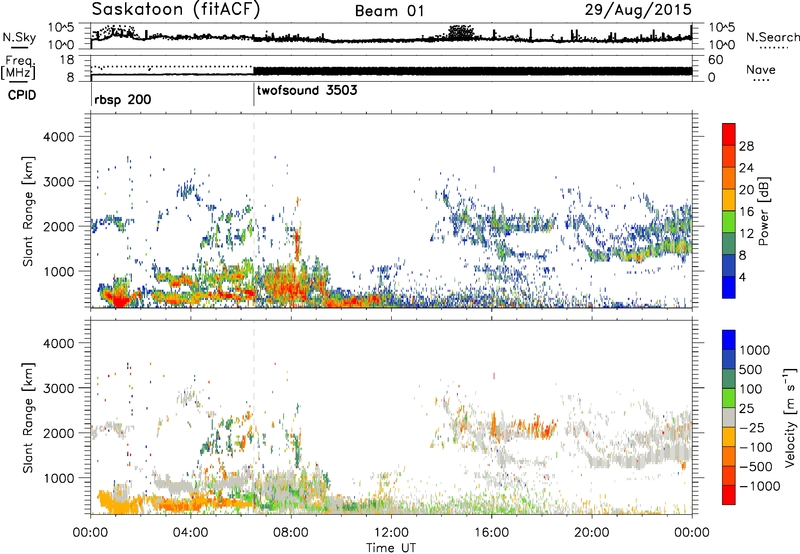The image size is (800, 554).
Task: Click the "3000" range tick in velocity panel
Action: [x=58, y=388]
